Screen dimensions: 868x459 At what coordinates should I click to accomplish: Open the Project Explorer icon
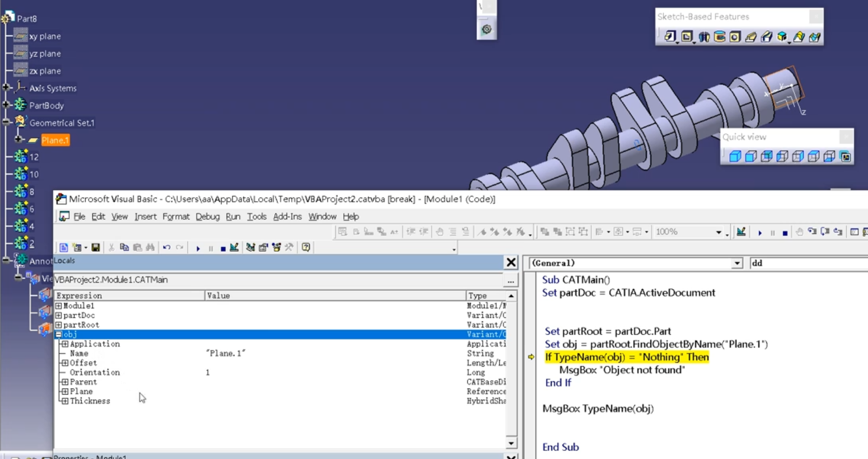click(x=250, y=247)
